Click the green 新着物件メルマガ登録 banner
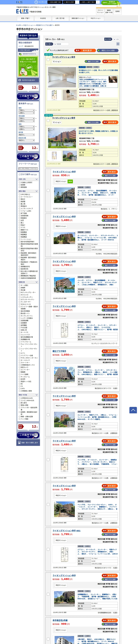The width and height of the screenshot is (138, 644). (111, 3)
